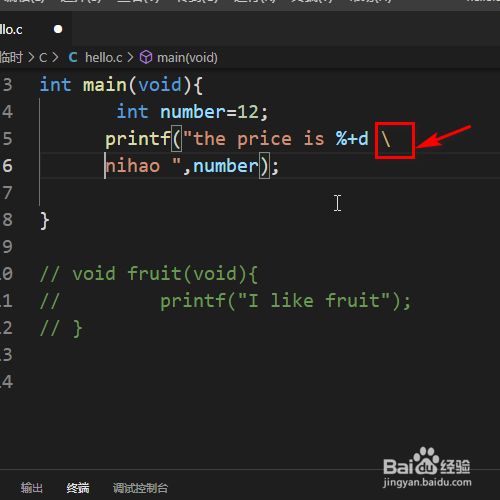Click the 'printf' call on line 5
Viewport: 500px width, 500px height.
click(x=138, y=139)
